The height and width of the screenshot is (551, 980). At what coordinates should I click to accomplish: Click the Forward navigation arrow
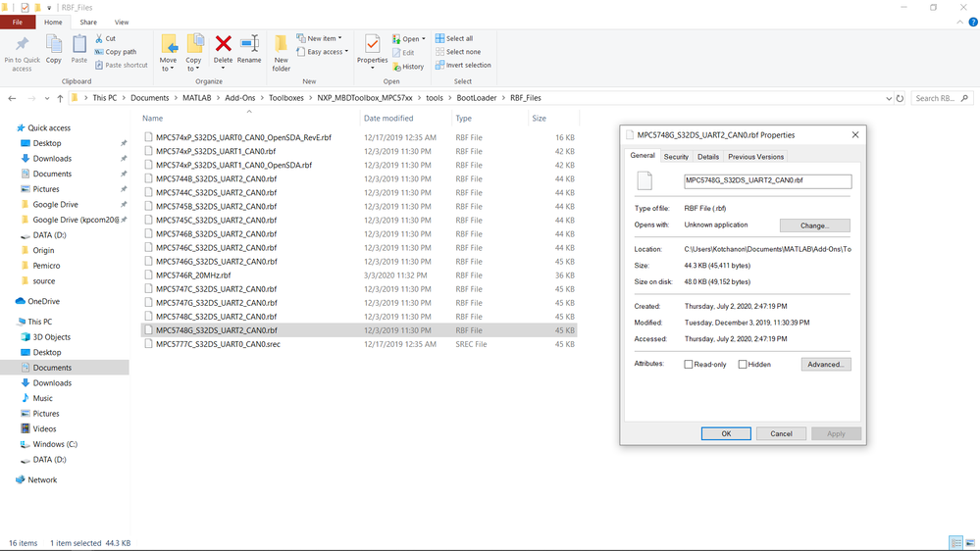click(31, 98)
